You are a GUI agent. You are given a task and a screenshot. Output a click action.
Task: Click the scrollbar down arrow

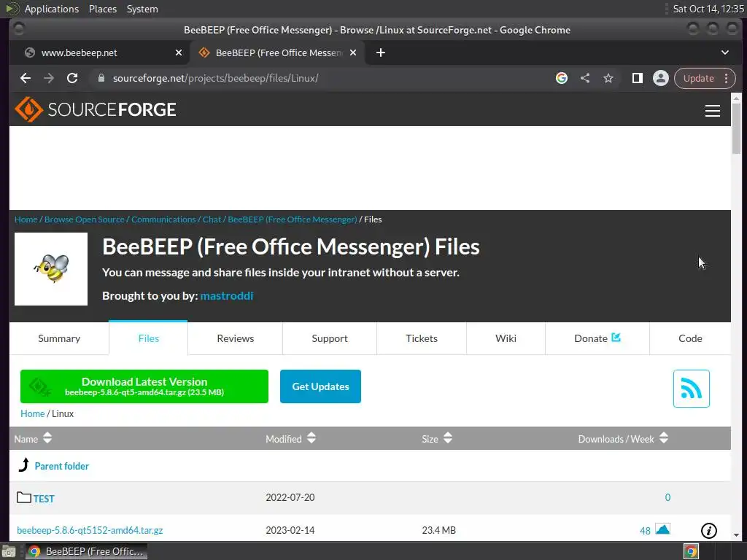[736, 534]
